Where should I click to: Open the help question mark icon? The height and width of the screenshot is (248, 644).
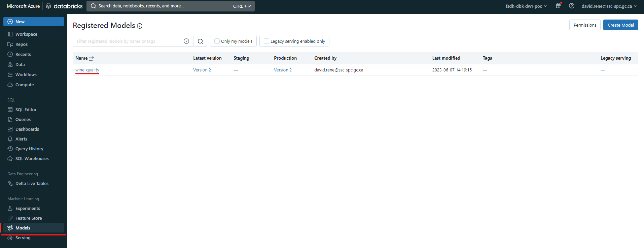pyautogui.click(x=571, y=6)
